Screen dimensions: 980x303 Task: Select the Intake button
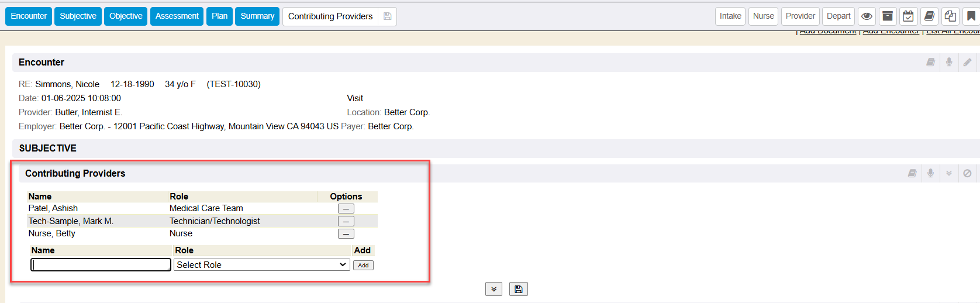(x=730, y=16)
